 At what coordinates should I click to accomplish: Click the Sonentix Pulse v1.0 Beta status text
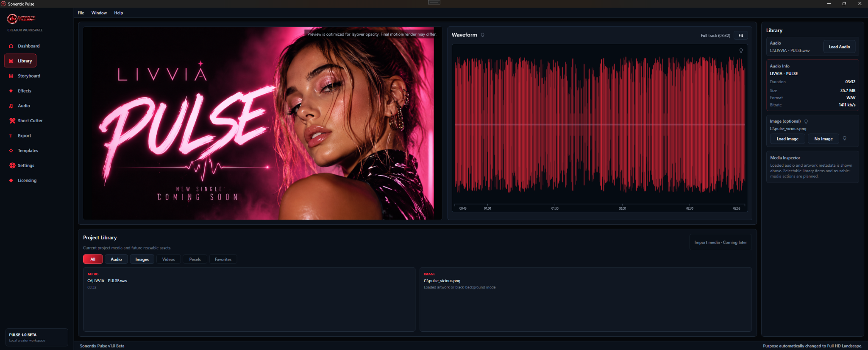click(102, 346)
